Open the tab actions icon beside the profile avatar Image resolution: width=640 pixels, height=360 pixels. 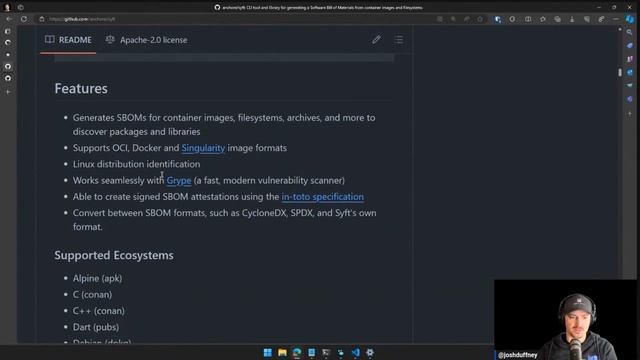pyautogui.click(x=20, y=7)
